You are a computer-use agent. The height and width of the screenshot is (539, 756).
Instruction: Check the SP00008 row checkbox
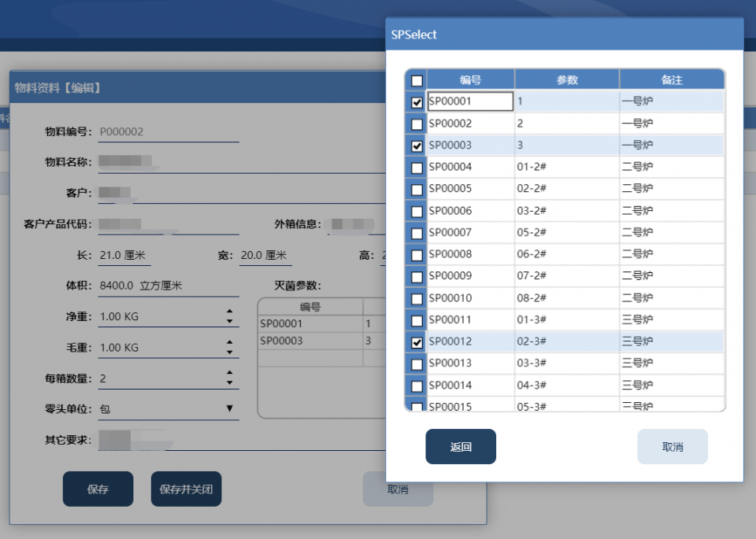coord(417,255)
